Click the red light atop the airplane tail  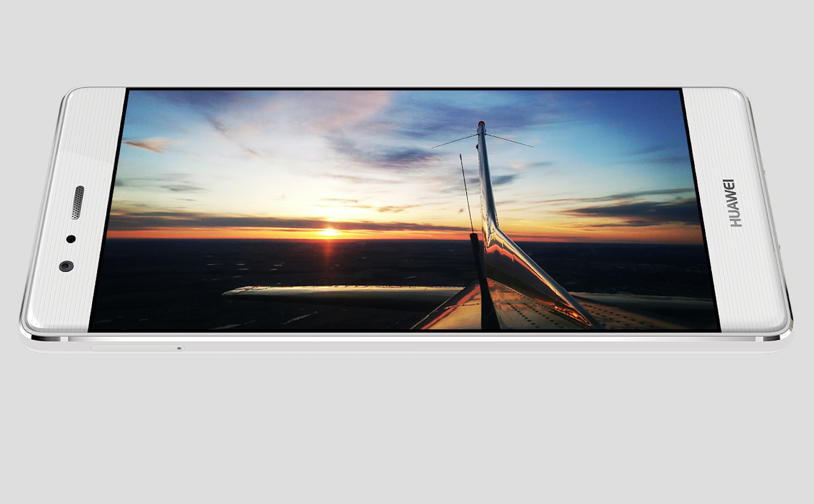click(x=481, y=123)
